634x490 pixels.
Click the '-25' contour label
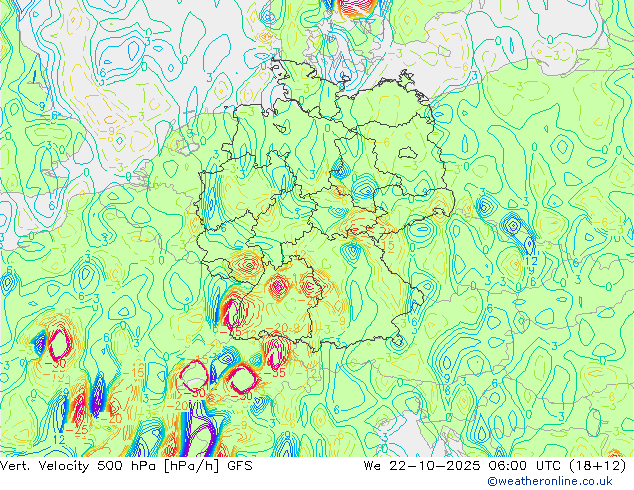[76, 430]
